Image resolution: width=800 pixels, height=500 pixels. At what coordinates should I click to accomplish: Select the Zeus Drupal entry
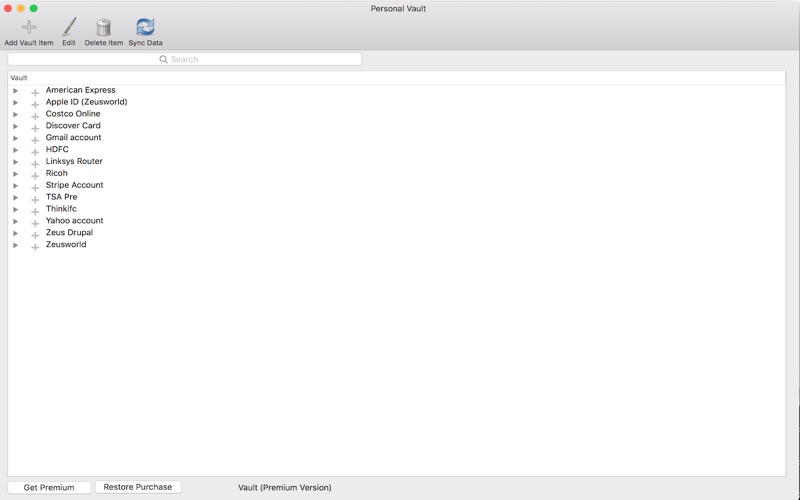(x=69, y=232)
